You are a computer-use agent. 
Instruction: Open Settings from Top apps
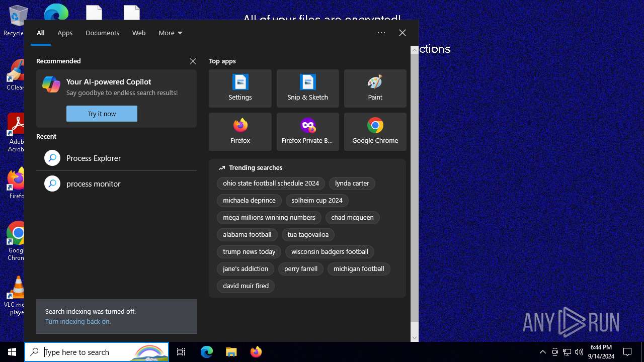point(240,88)
